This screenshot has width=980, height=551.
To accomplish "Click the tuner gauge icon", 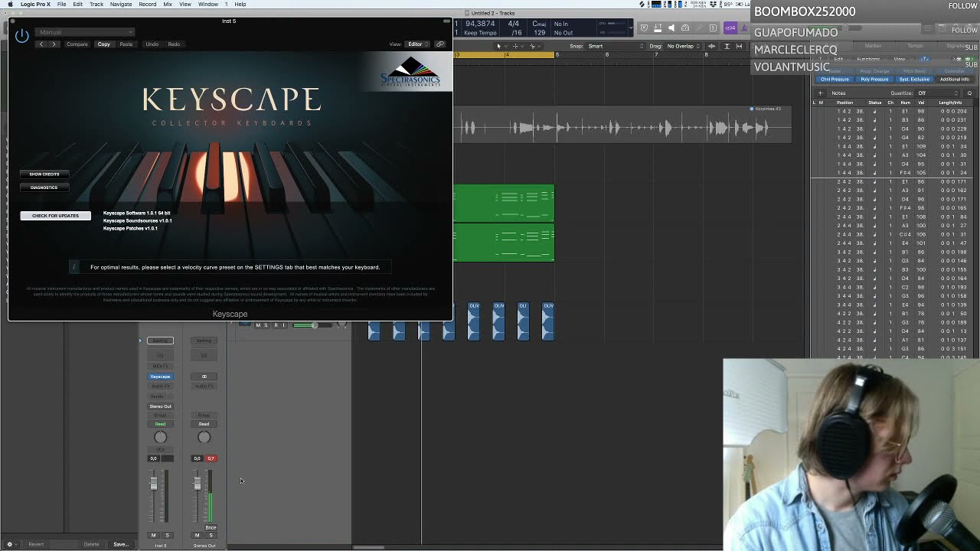I will pyautogui.click(x=685, y=28).
